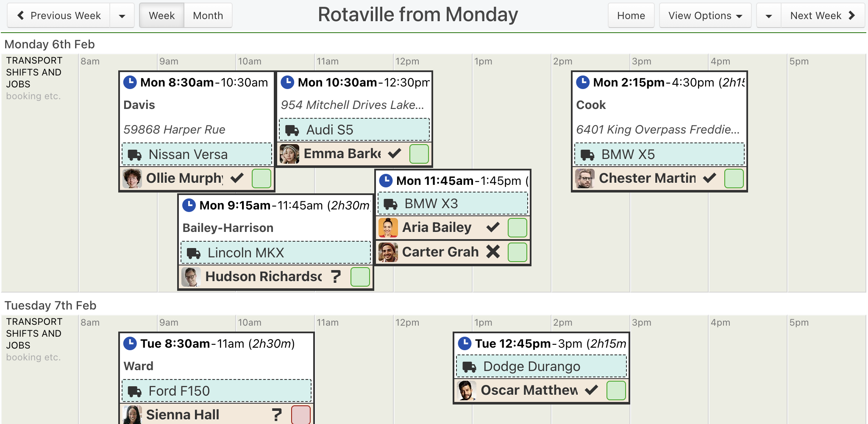The height and width of the screenshot is (424, 868).
Task: Open the dropdown arrow beside Next Week
Action: (769, 16)
